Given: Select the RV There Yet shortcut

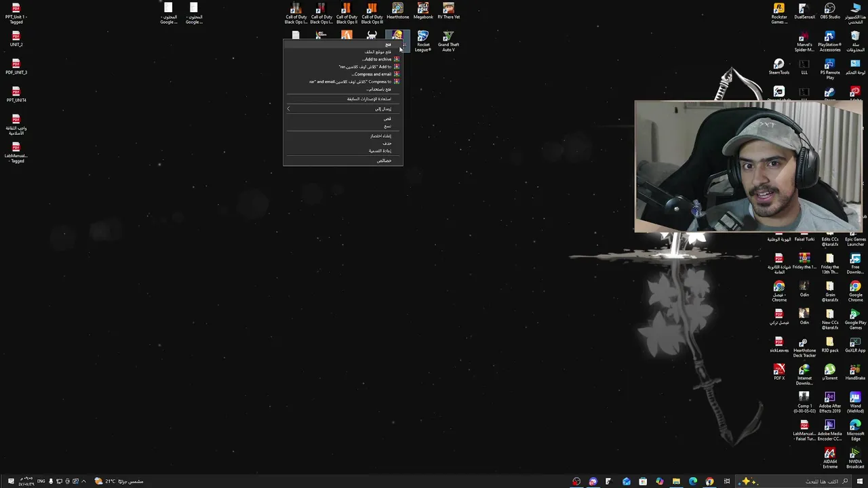Looking at the screenshot, I should pos(448,12).
